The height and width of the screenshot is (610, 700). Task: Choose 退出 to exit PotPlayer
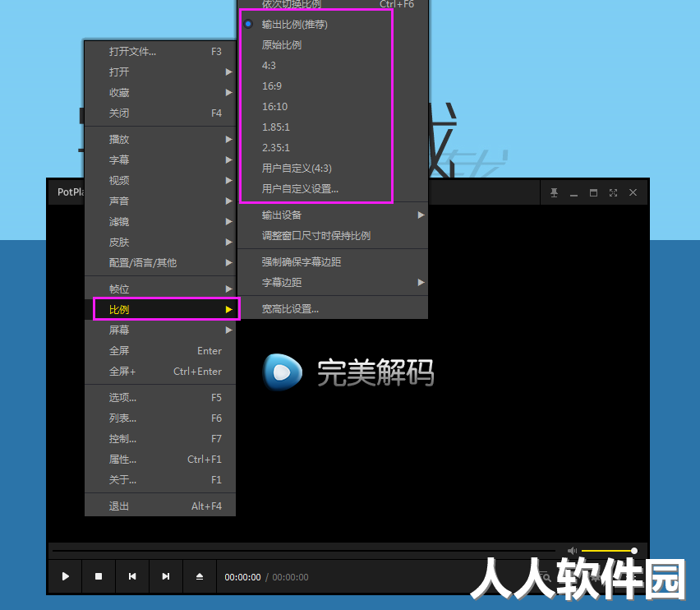pyautogui.click(x=160, y=506)
